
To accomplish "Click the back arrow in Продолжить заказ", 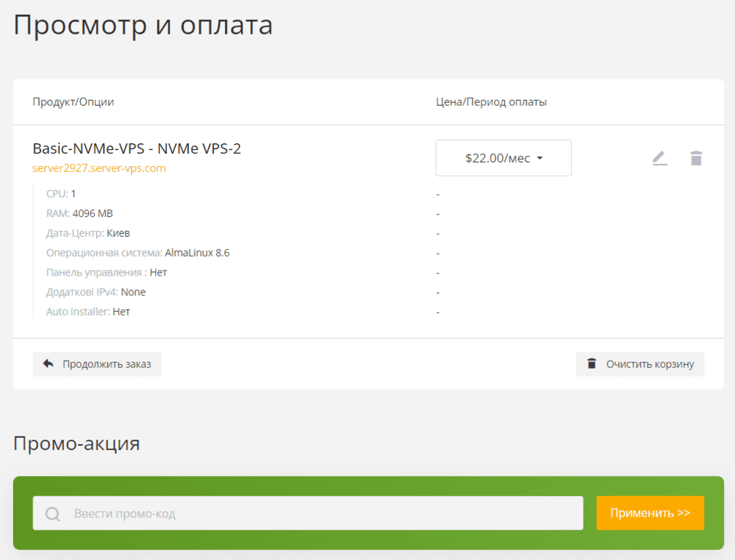I will 48,363.
